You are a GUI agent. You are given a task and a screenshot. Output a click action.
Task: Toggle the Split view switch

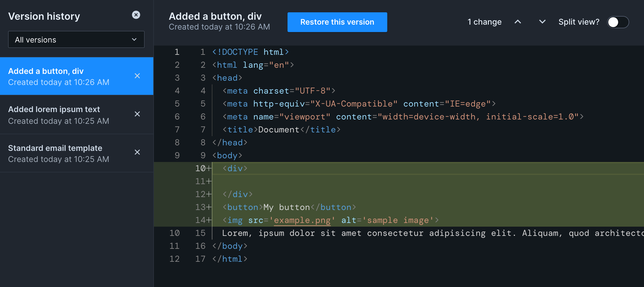[x=618, y=22]
